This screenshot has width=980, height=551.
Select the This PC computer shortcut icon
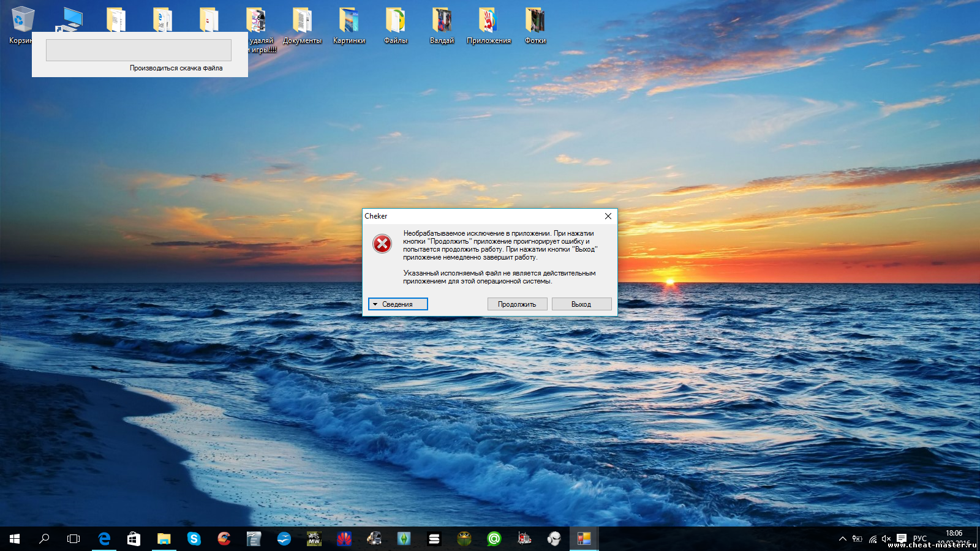69,20
